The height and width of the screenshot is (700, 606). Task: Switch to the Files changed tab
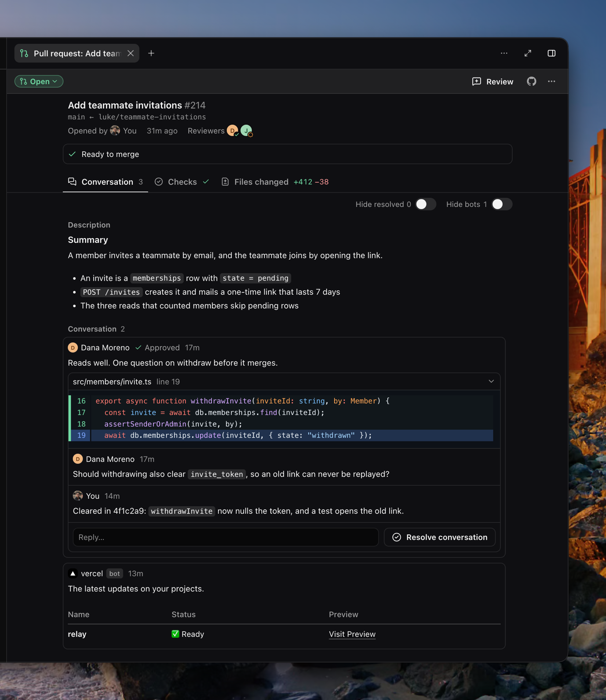point(275,182)
